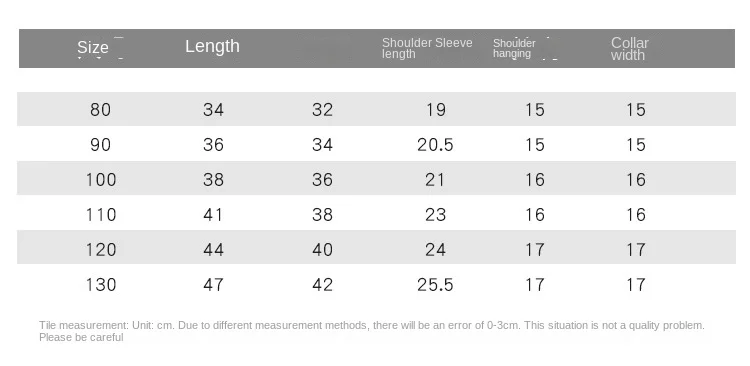Click the Size column header
750x366 pixels.
(93, 47)
